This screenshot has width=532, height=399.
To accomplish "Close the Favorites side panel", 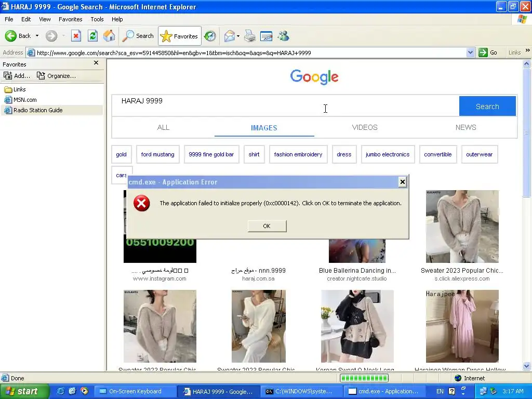I will tap(96, 63).
